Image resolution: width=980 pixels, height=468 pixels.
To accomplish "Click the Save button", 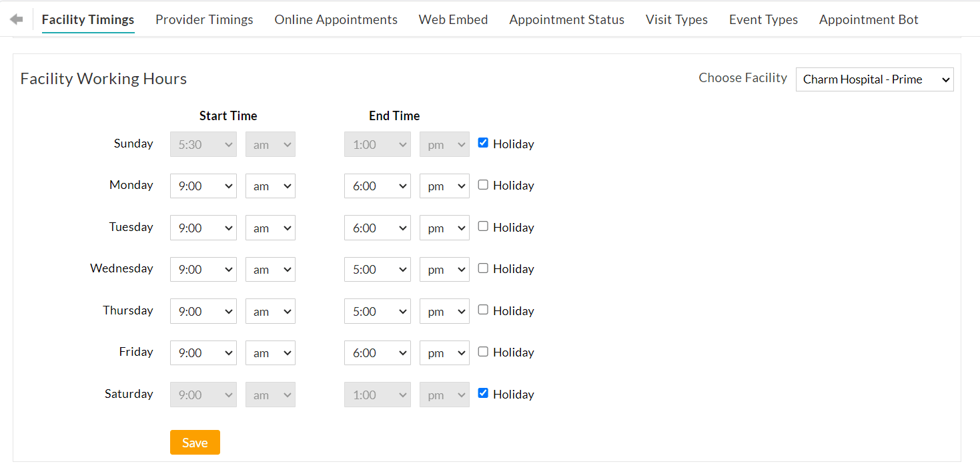I will pos(195,442).
